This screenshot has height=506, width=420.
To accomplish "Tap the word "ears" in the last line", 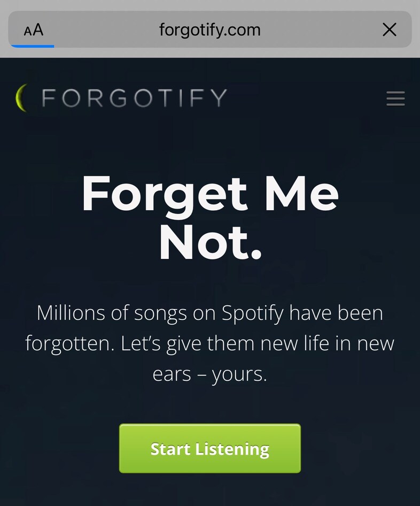I will tap(172, 374).
